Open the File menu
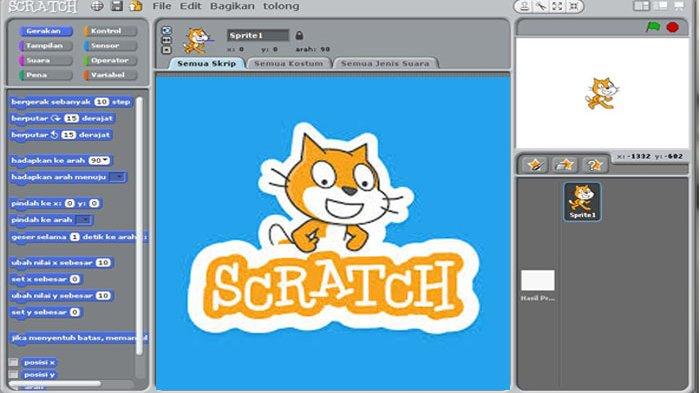 coord(162,6)
